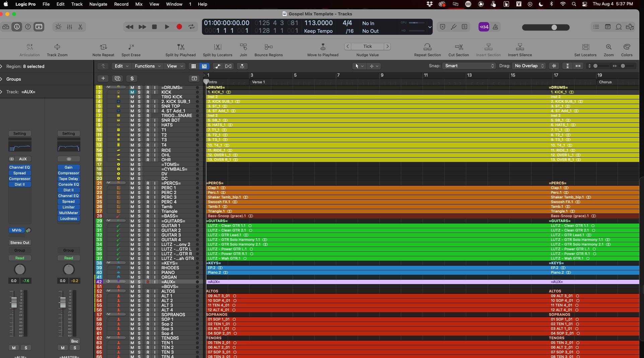The image size is (644, 358).
Task: Expand the =AUX= track stack
Action: click(x=109, y=282)
